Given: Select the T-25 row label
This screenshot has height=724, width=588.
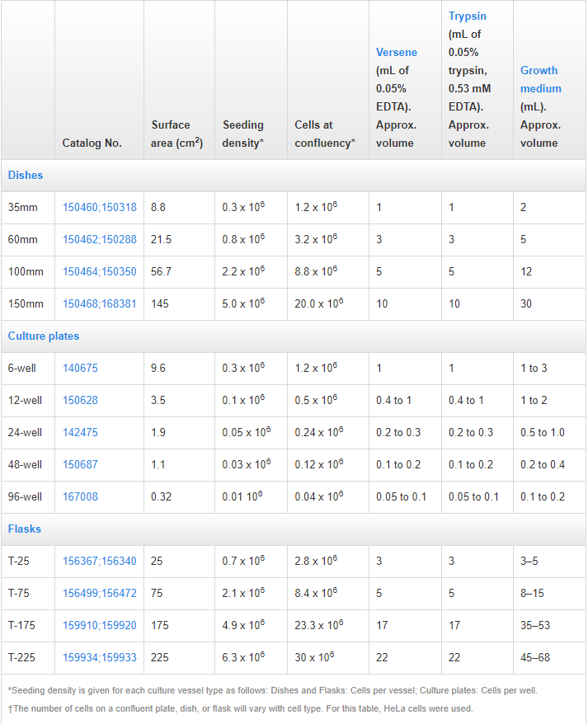Looking at the screenshot, I should point(18,561).
